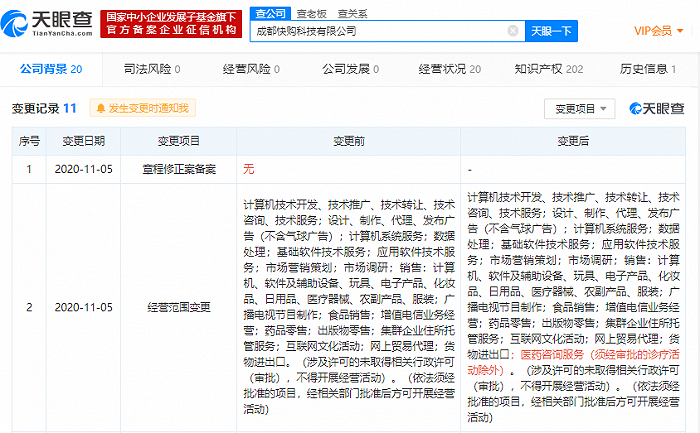Click the TianYanCha logo in header
700x433 pixels.
(x=47, y=24)
